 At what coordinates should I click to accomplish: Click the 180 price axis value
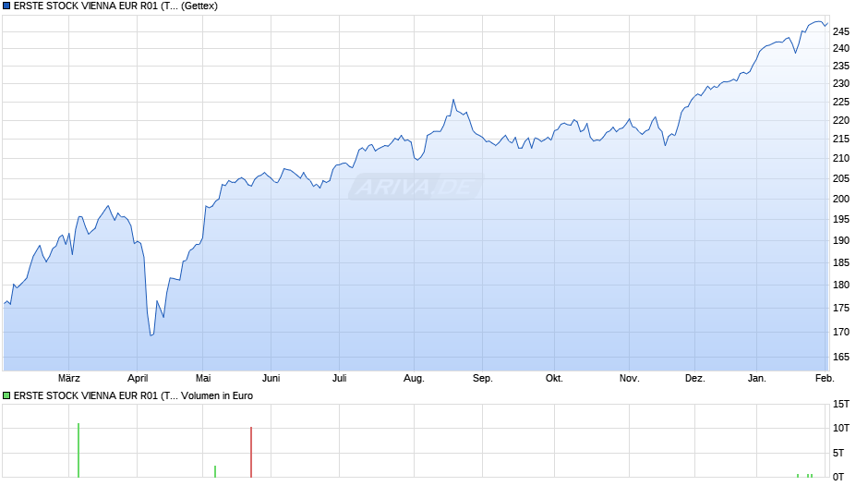click(841, 285)
